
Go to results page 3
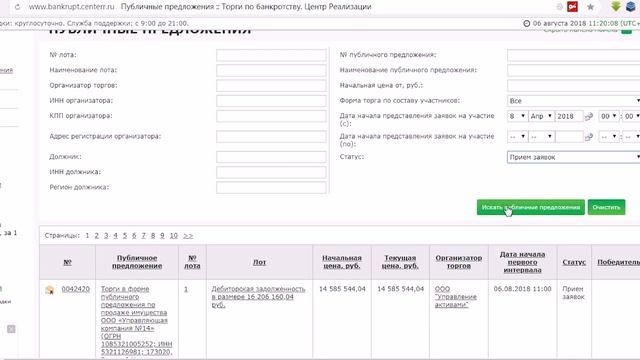tap(106, 236)
